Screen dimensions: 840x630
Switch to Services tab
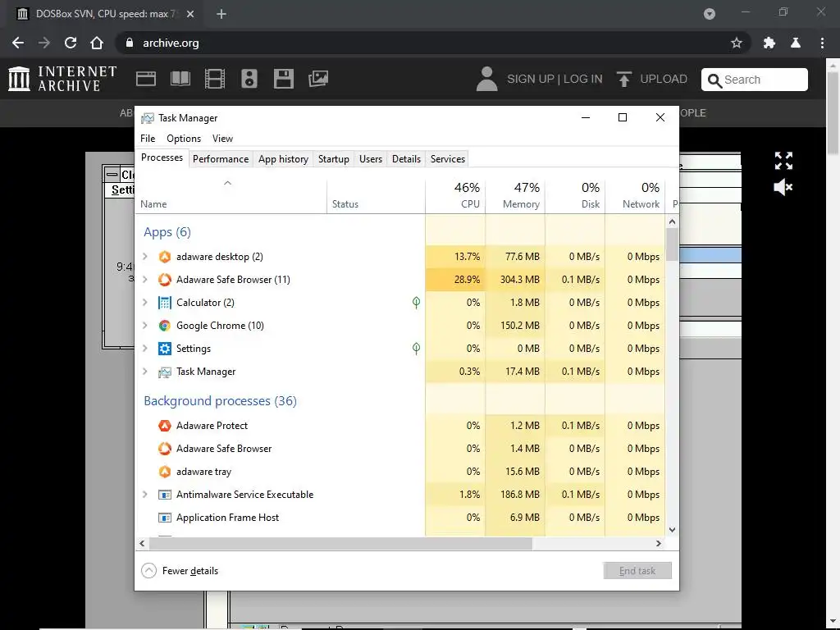coord(448,159)
